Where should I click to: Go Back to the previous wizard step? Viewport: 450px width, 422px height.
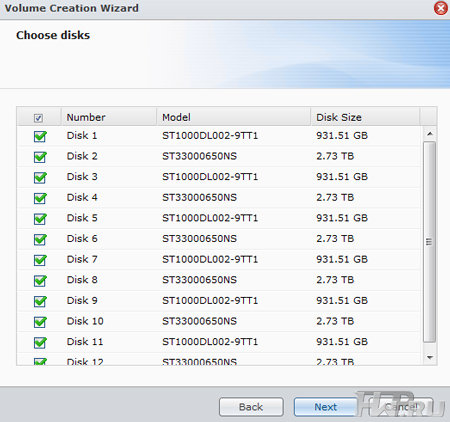251,407
